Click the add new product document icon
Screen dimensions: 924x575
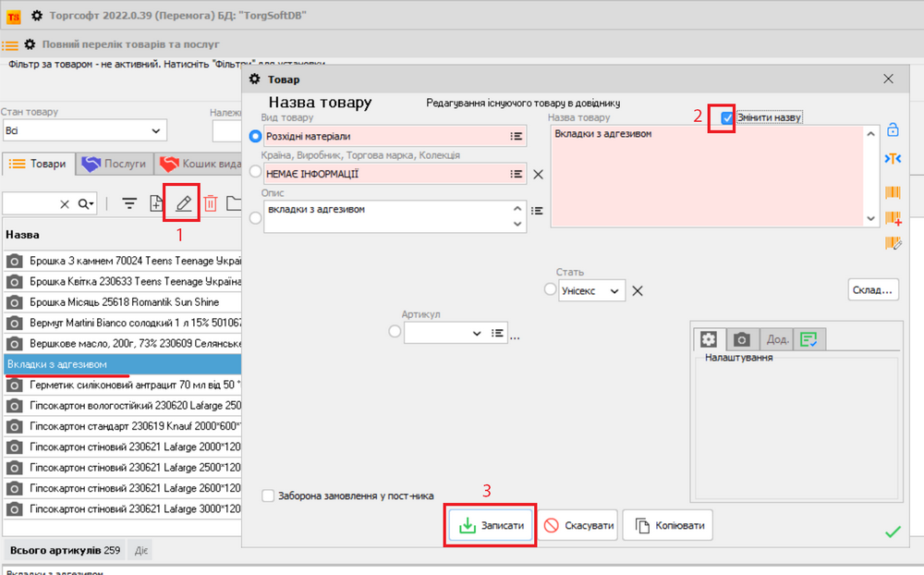[x=156, y=203]
